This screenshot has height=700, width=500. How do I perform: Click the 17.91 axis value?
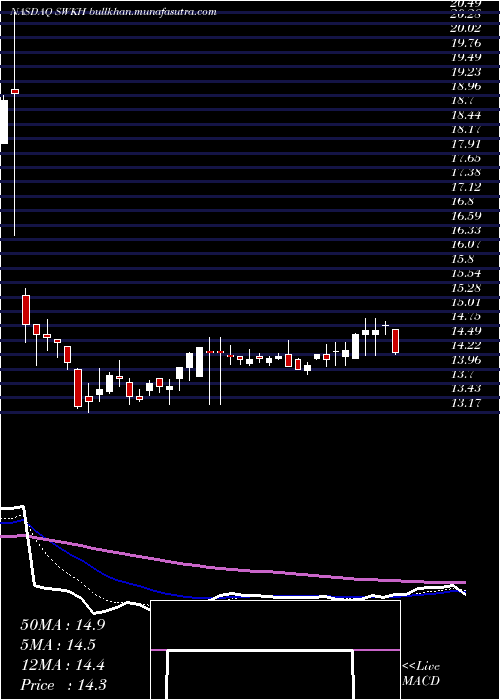click(x=467, y=144)
